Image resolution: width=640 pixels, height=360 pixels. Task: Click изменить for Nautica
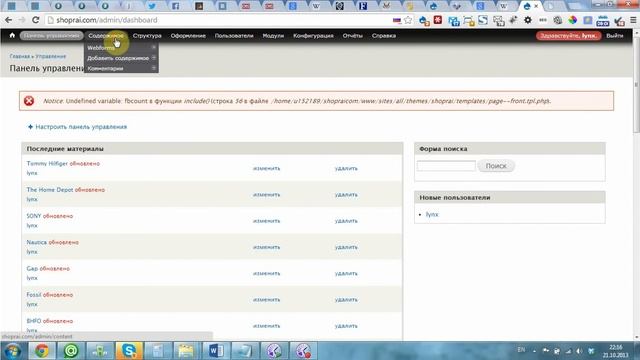tap(266, 247)
